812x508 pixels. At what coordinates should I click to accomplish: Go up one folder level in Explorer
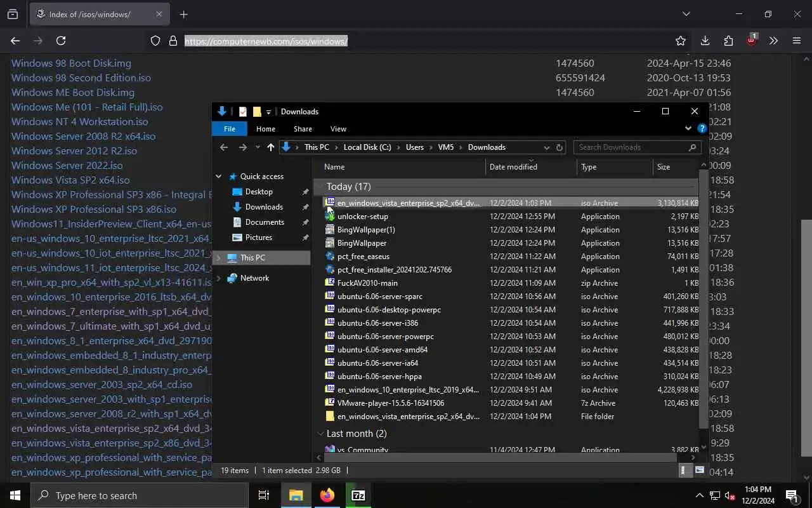[x=271, y=147]
